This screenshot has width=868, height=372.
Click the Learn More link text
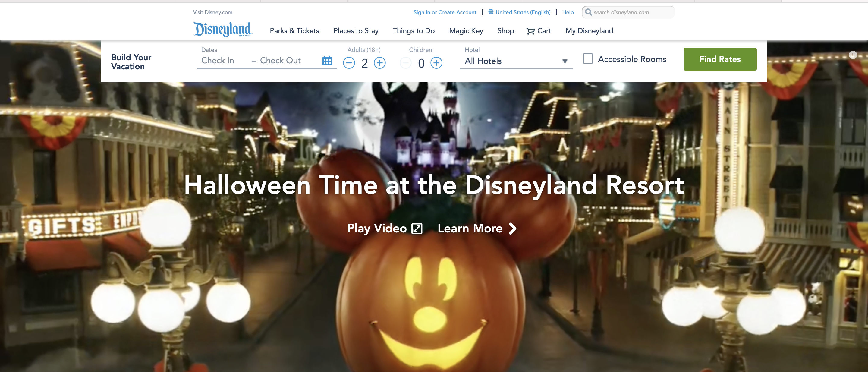470,229
